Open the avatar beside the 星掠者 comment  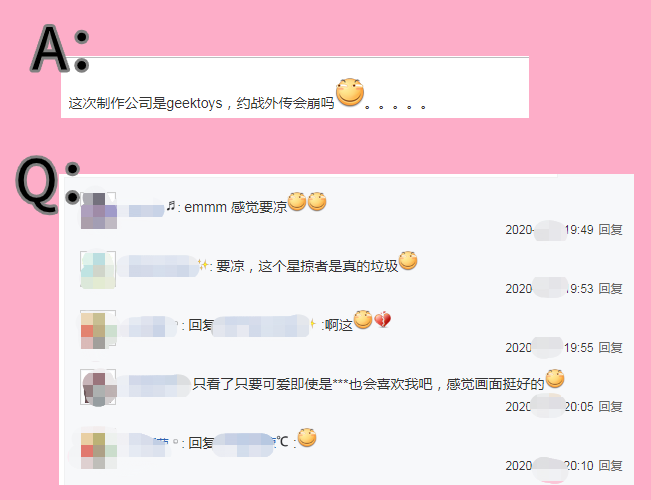98,270
